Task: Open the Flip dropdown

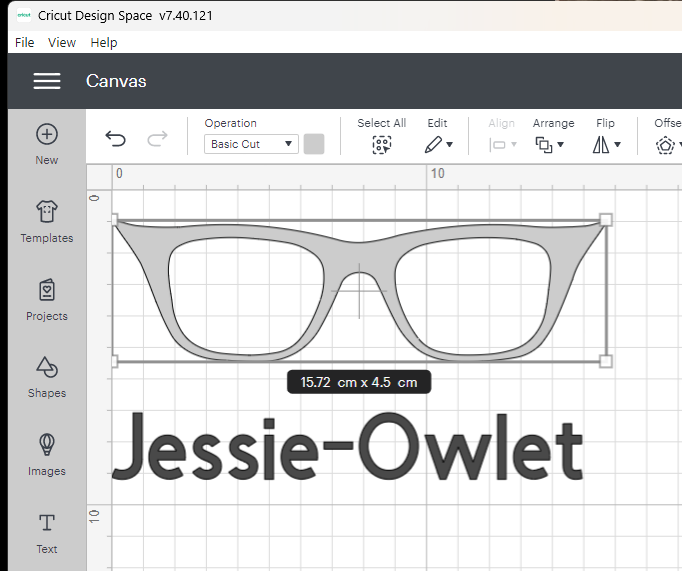Action: point(605,145)
